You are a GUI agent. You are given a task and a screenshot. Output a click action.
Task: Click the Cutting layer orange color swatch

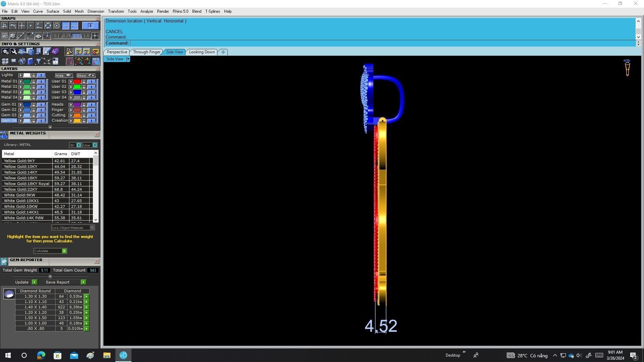pos(77,115)
